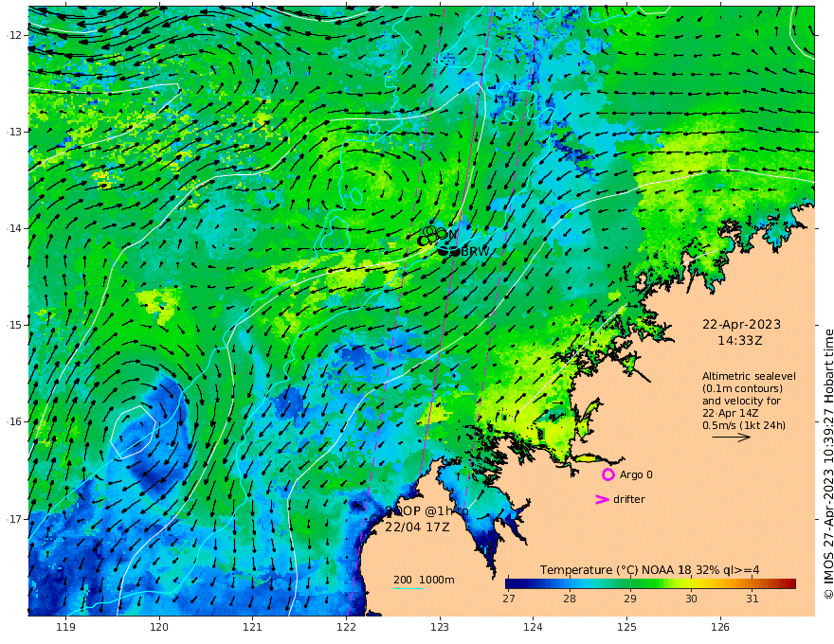The width and height of the screenshot is (834, 644).
Task: Click the color bar tick label 28
Action: tap(570, 599)
